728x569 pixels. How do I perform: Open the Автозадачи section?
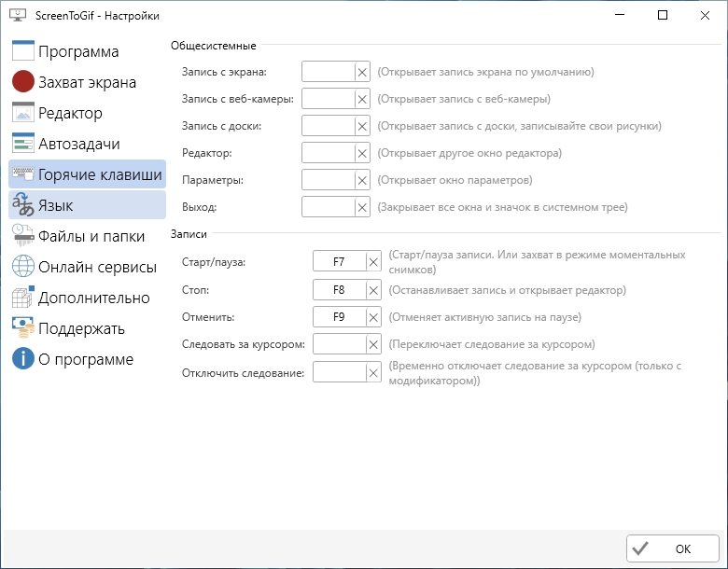coord(87,144)
